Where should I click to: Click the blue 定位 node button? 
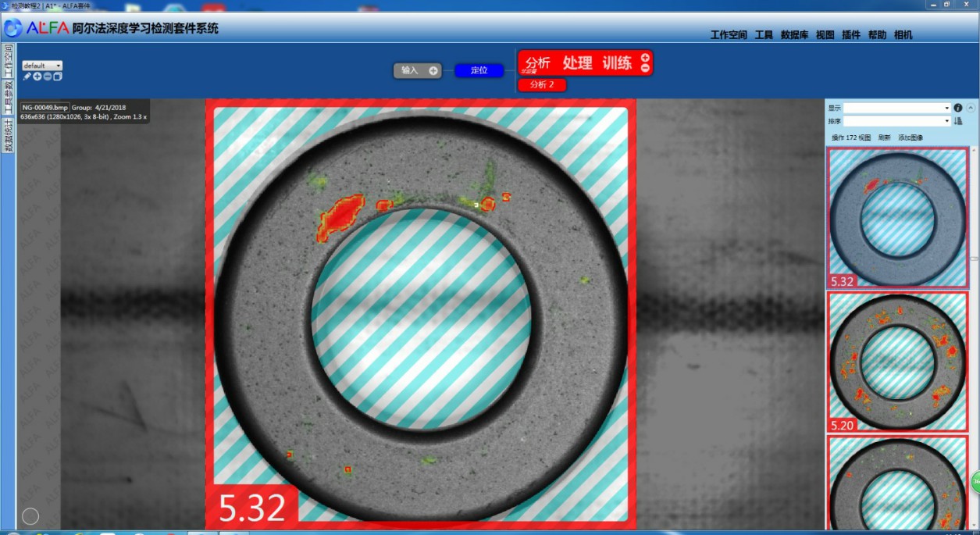(479, 70)
